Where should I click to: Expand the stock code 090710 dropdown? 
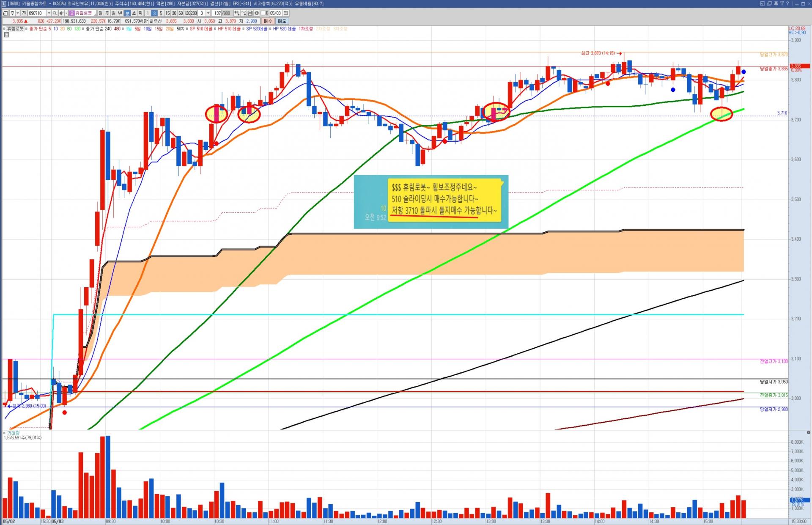point(49,13)
